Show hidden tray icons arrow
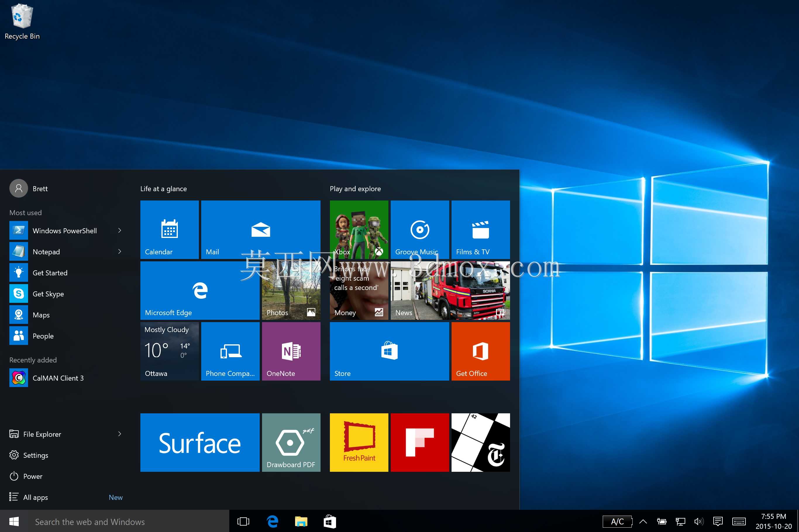The width and height of the screenshot is (799, 532). pos(643,521)
